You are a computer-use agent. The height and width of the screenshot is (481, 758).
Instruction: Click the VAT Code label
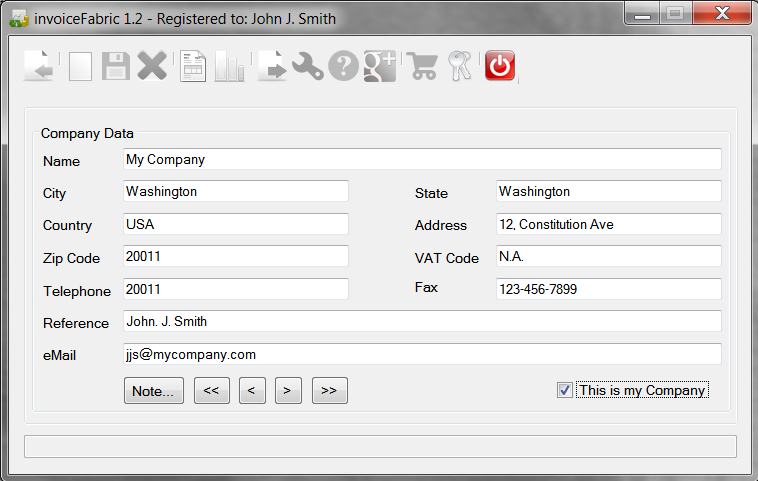[x=447, y=258]
